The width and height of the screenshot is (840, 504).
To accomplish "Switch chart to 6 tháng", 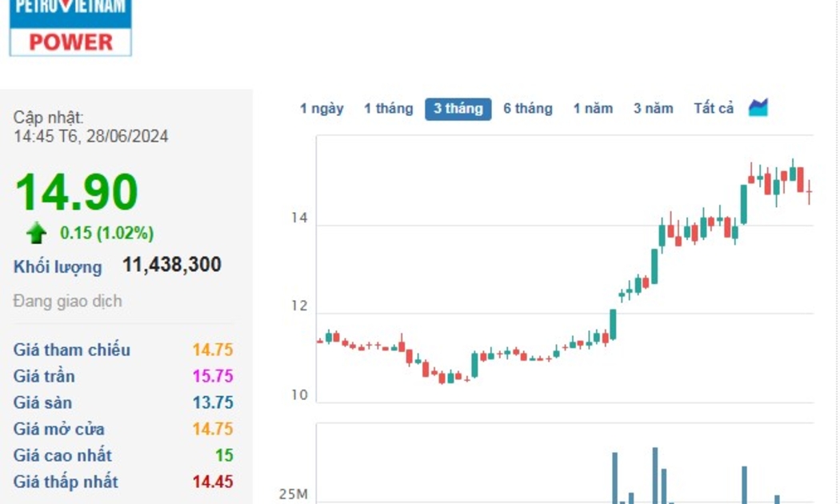I will [x=527, y=109].
